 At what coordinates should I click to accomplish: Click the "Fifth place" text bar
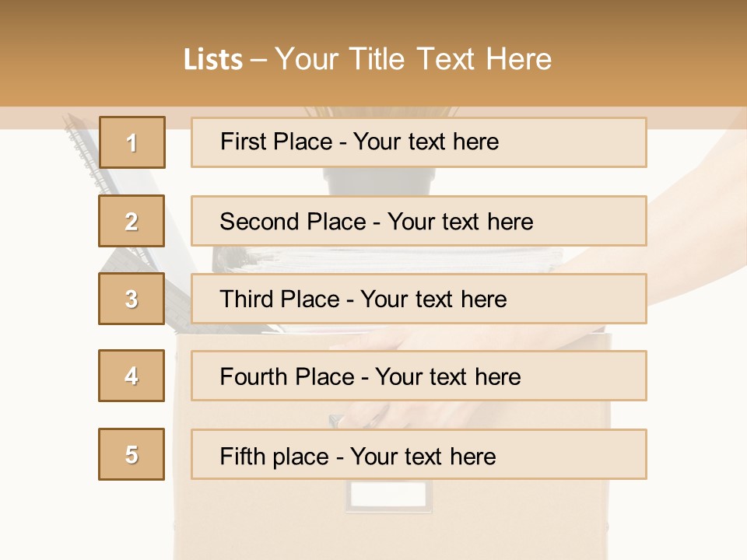419,455
